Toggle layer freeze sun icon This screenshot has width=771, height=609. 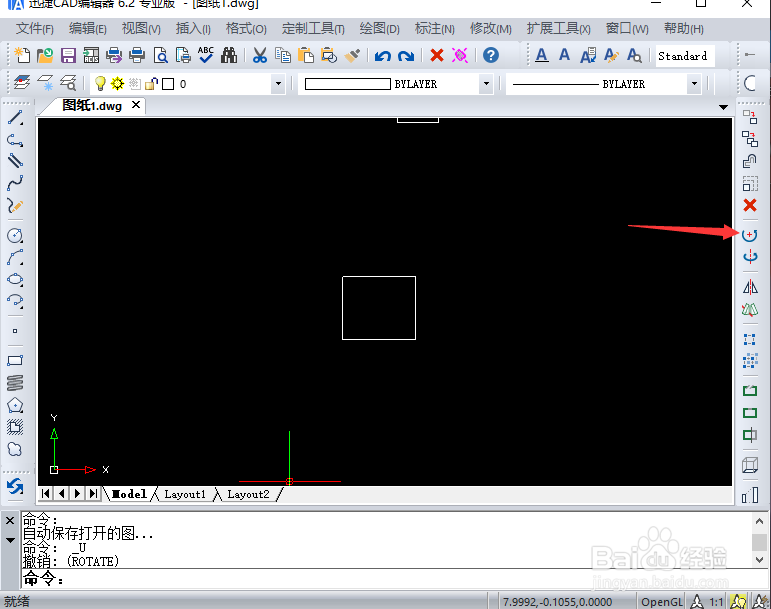point(117,84)
